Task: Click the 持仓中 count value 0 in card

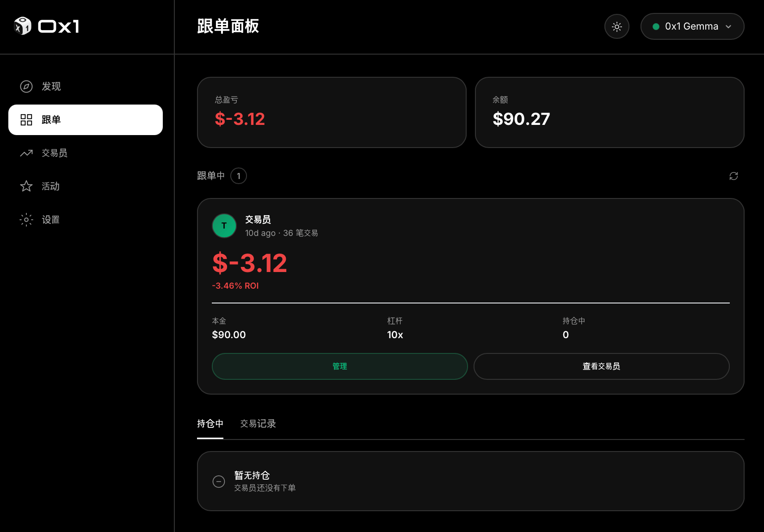Action: (x=566, y=335)
